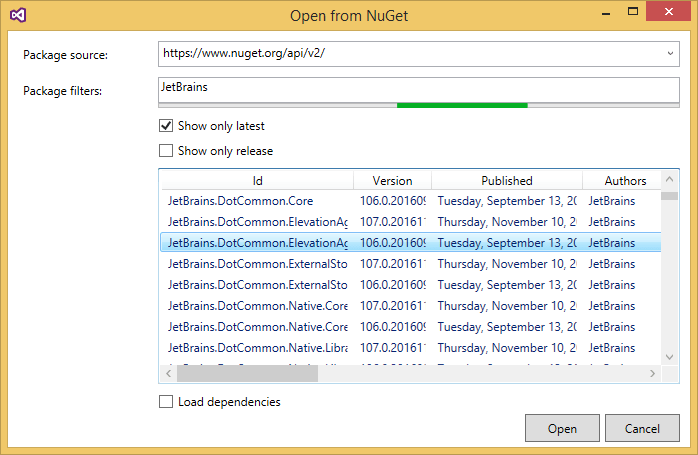This screenshot has height=455, width=698.
Task: Sort packages by the Id column header
Action: [x=257, y=181]
